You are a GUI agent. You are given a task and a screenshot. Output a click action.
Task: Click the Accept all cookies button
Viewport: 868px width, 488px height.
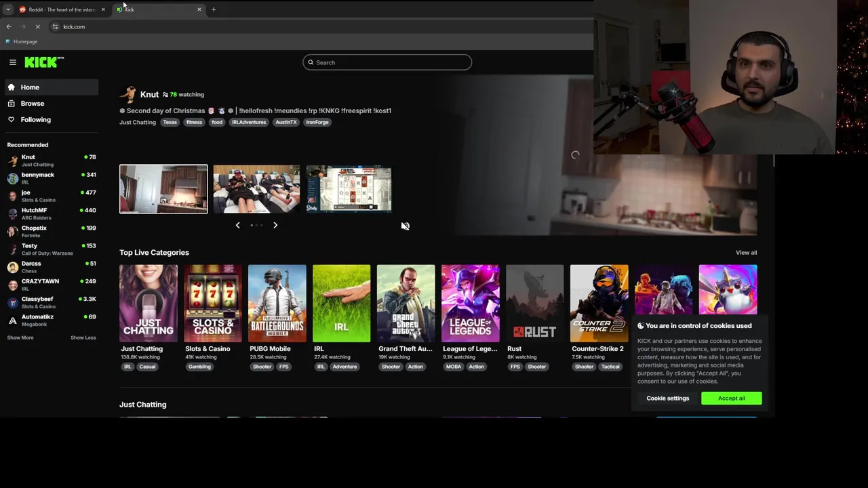(732, 399)
